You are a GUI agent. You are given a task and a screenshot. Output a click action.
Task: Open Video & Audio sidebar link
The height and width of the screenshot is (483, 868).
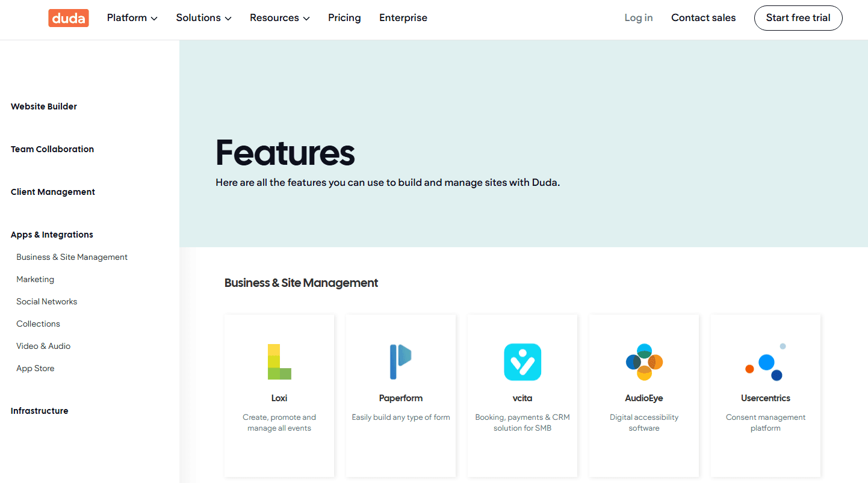point(43,346)
